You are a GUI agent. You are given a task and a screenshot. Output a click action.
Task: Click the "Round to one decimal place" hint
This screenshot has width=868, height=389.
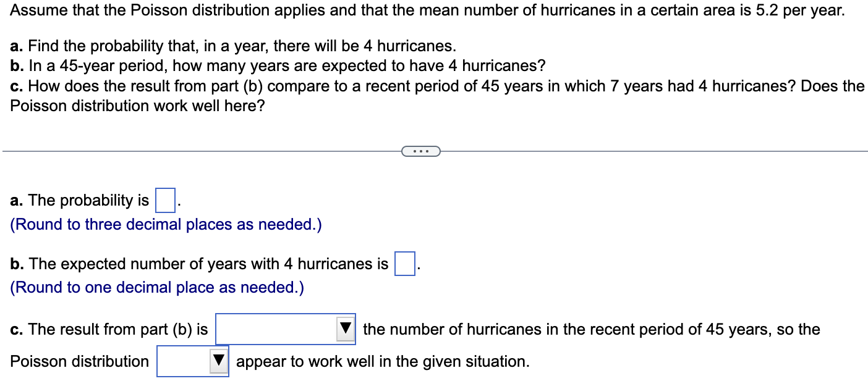tap(157, 288)
